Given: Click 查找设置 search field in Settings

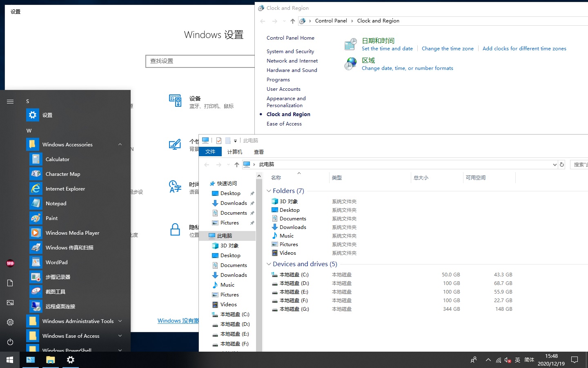Looking at the screenshot, I should point(200,61).
